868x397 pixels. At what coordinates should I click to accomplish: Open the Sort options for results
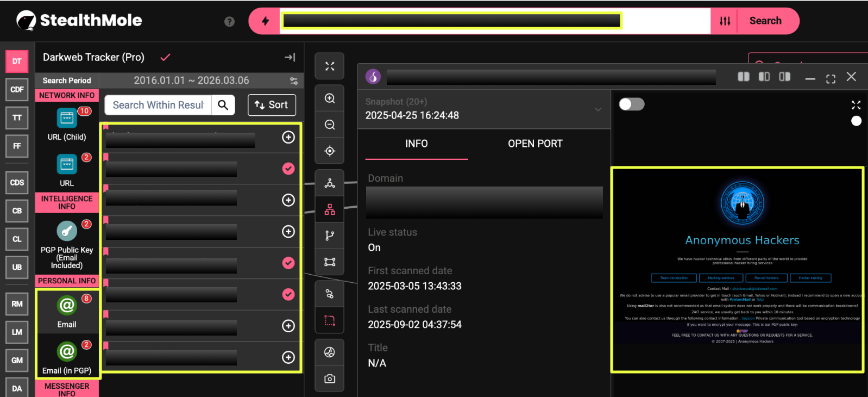coord(272,105)
